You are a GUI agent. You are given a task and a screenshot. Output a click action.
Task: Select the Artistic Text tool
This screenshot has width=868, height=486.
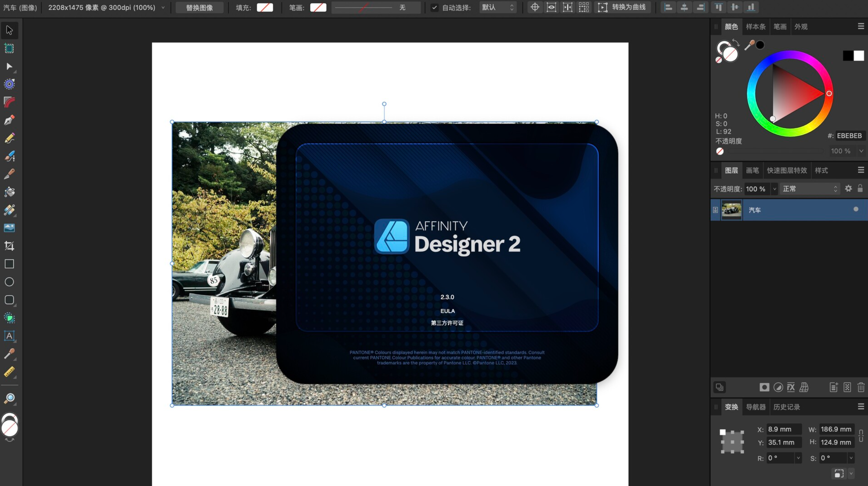tap(9, 336)
